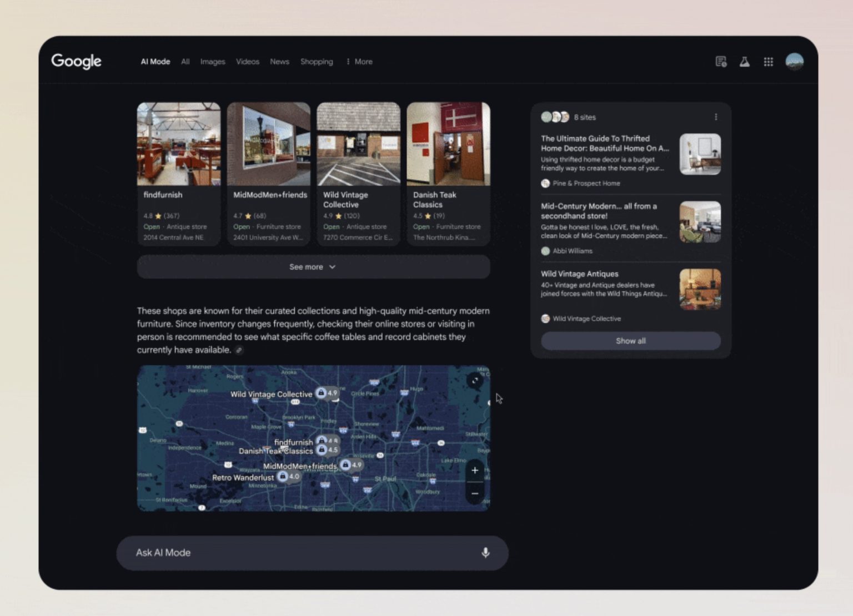Switch to the Shopping tab
The width and height of the screenshot is (853, 616).
pyautogui.click(x=317, y=62)
